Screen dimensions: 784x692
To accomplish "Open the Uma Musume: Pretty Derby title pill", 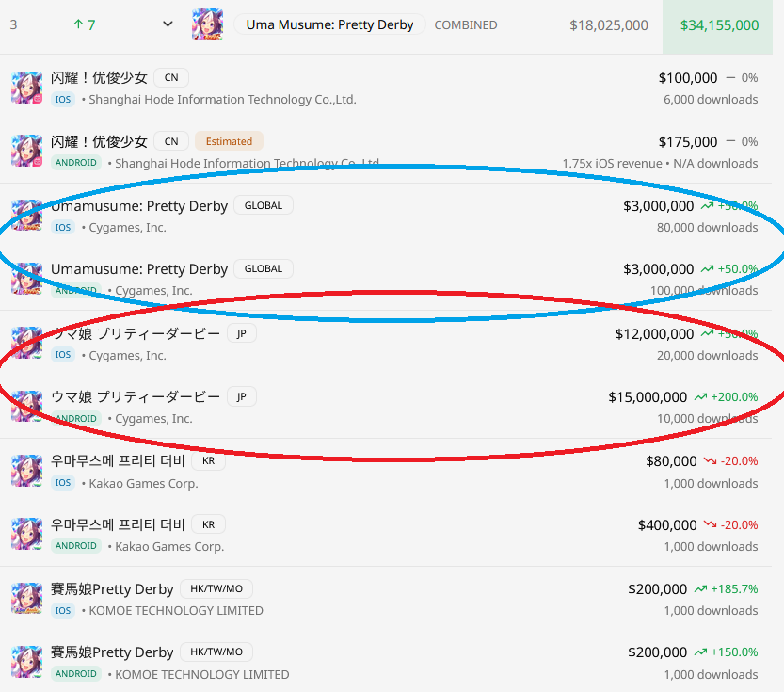I will [x=329, y=24].
